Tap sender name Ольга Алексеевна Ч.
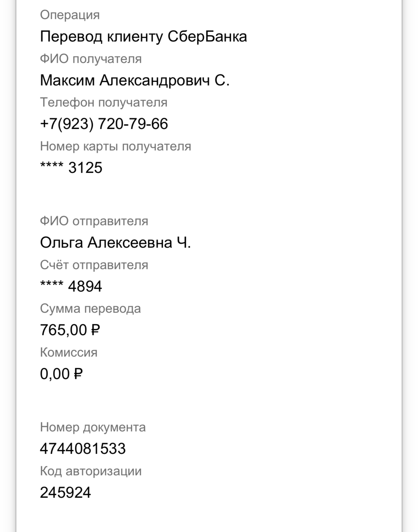Viewport: 418px width, 532px height. pos(115,243)
